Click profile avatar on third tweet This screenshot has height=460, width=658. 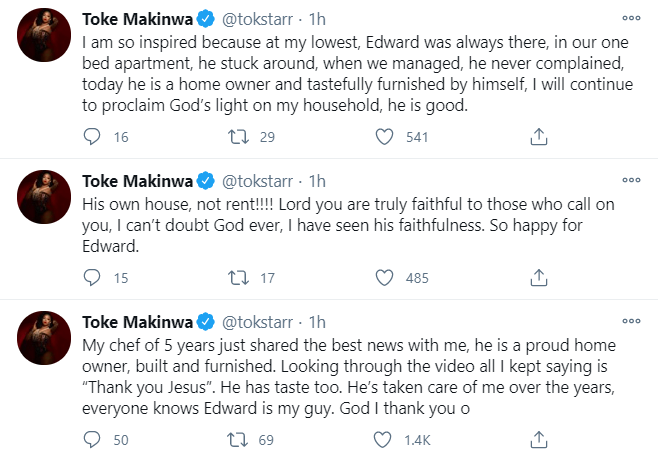coord(43,338)
